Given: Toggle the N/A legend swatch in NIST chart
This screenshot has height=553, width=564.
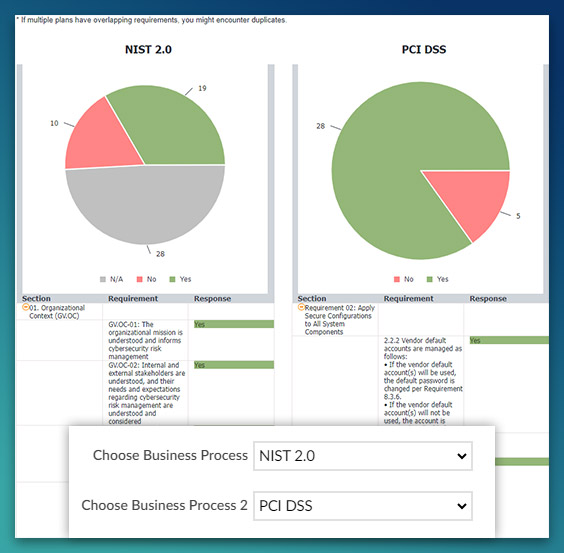Looking at the screenshot, I should [x=103, y=279].
